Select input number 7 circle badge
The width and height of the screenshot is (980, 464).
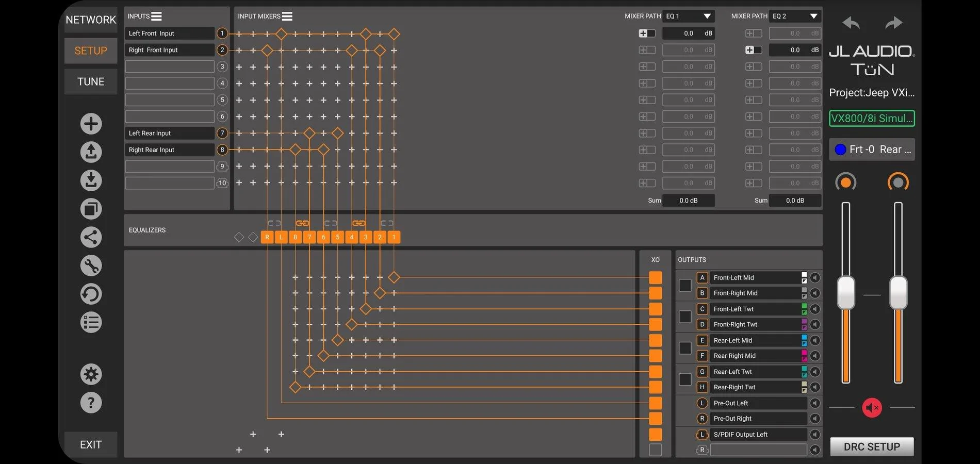pos(222,133)
